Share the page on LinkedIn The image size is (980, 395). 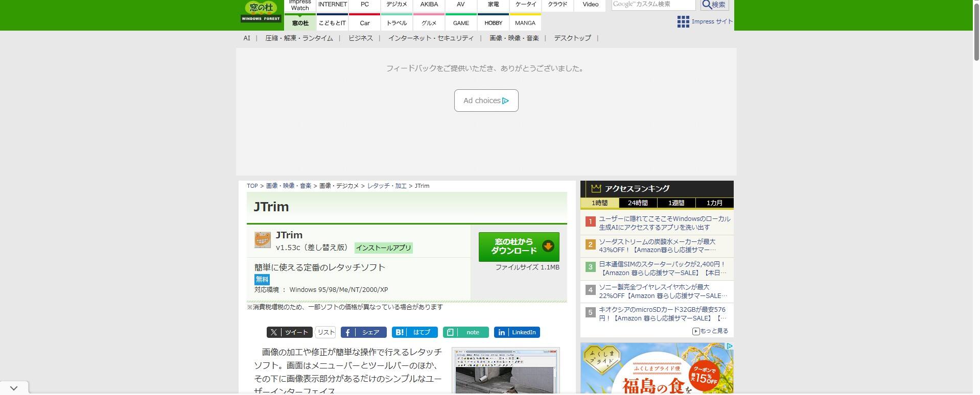click(x=517, y=332)
